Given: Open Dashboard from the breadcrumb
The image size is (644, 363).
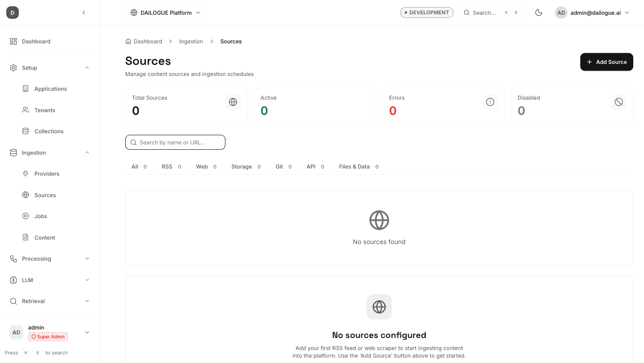Looking at the screenshot, I should (x=148, y=41).
